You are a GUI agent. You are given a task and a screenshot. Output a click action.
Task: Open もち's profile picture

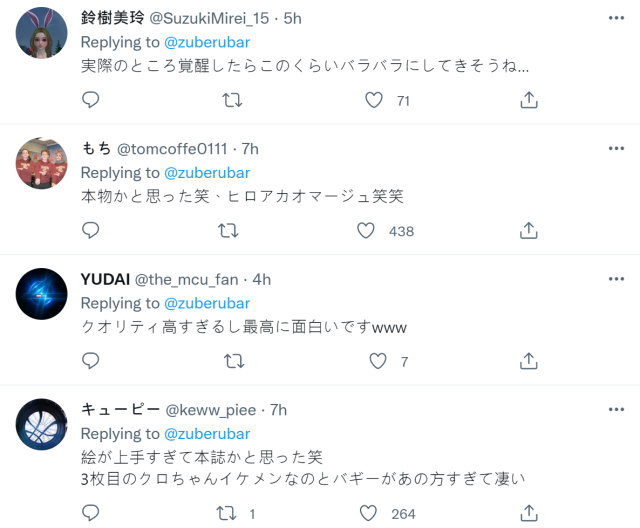(x=42, y=163)
